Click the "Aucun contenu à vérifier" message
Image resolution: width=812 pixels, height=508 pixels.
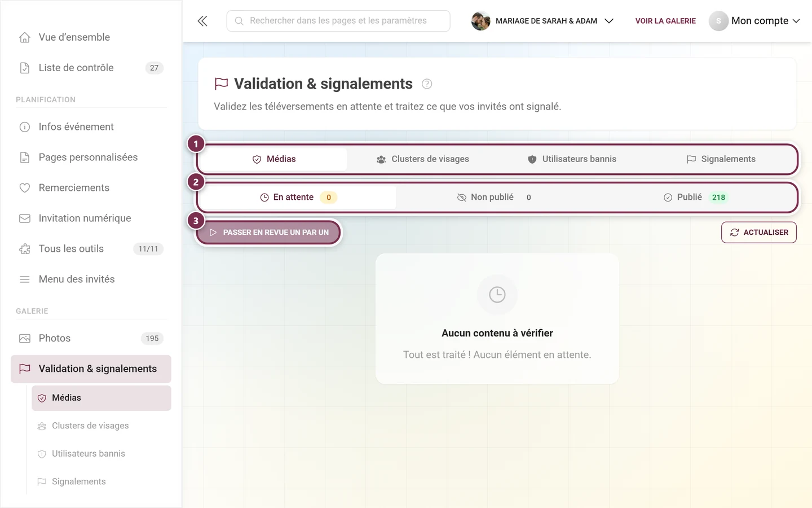(497, 334)
